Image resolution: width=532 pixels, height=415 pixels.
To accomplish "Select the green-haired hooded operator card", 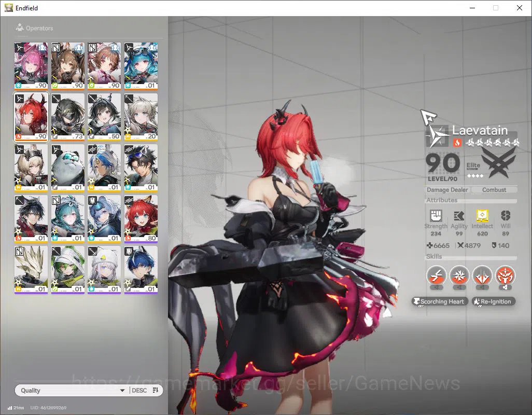I will tap(68, 269).
